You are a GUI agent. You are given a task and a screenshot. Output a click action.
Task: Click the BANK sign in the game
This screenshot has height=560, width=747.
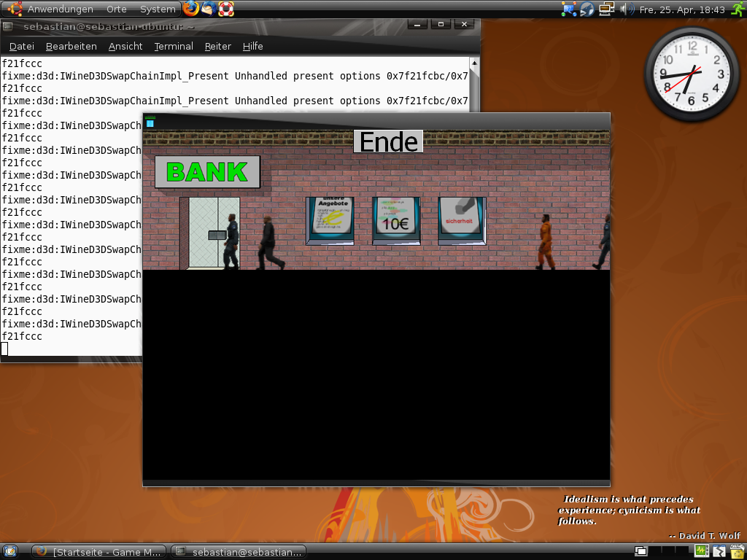tap(207, 172)
